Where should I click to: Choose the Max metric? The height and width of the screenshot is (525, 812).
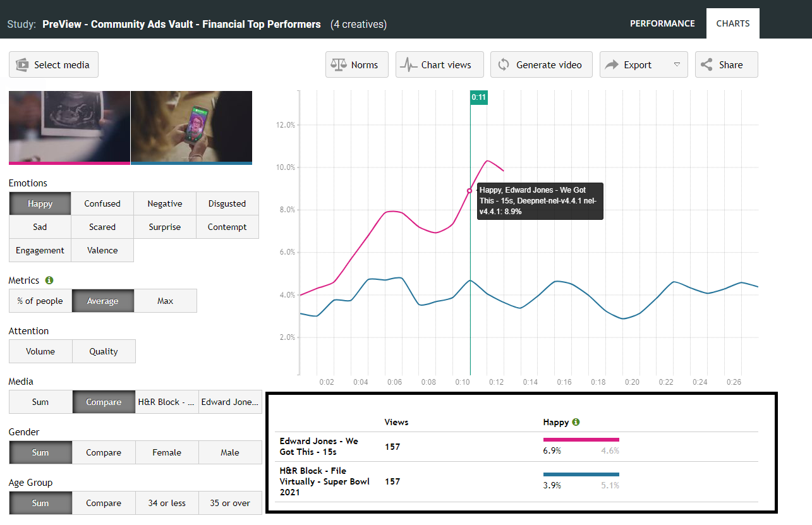pyautogui.click(x=165, y=301)
